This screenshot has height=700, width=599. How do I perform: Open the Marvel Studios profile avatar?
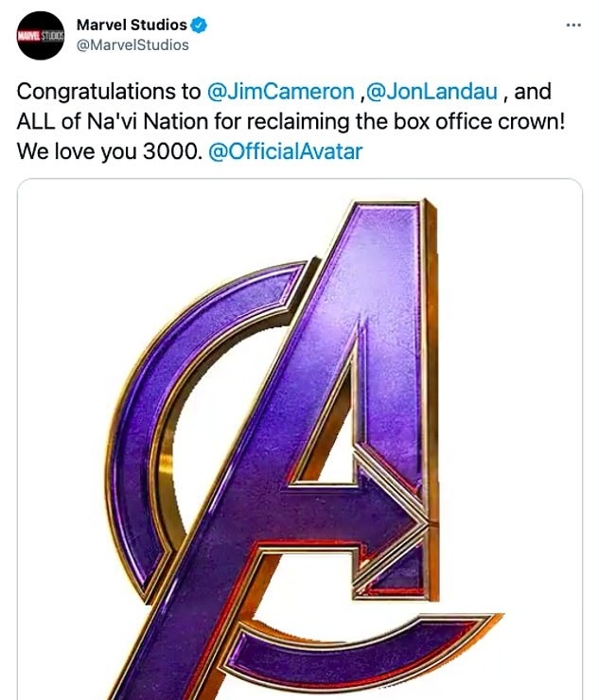coord(40,36)
